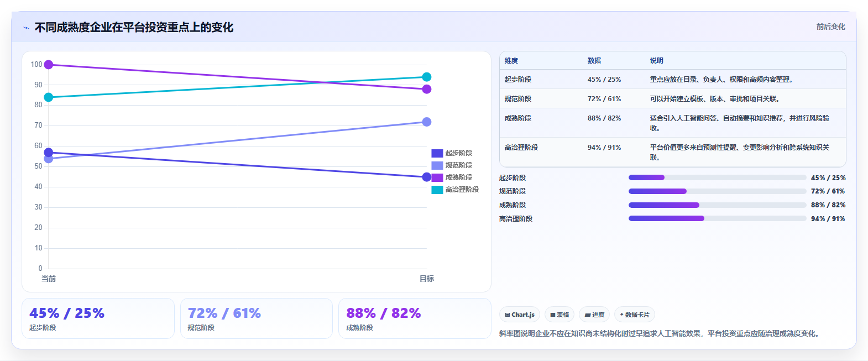
Task: Click the 前后变化 label in header
Action: click(x=831, y=27)
